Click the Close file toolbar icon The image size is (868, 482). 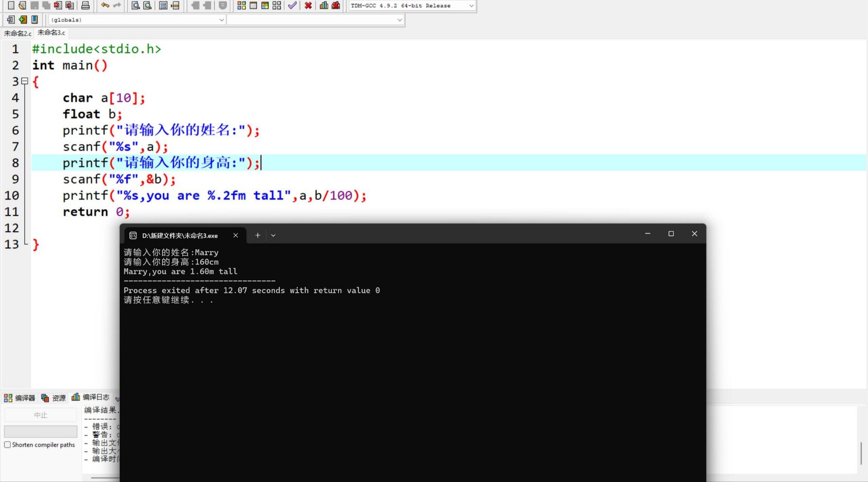point(58,5)
